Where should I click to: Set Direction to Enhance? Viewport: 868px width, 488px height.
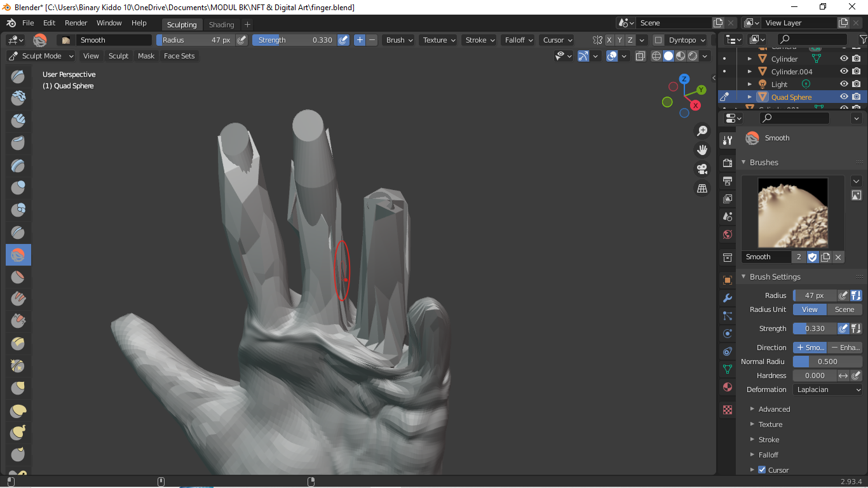click(x=844, y=348)
